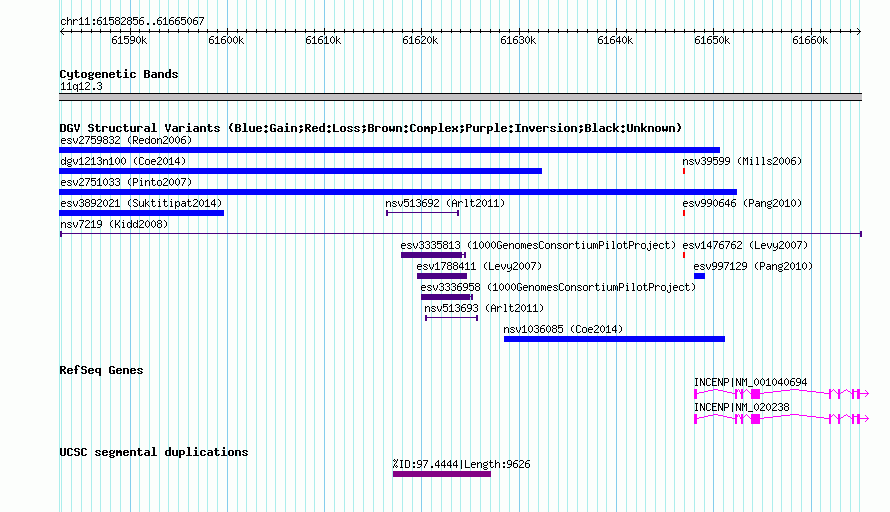Click the RefSeq Genes track title
This screenshot has height=512, width=890.
101,370
